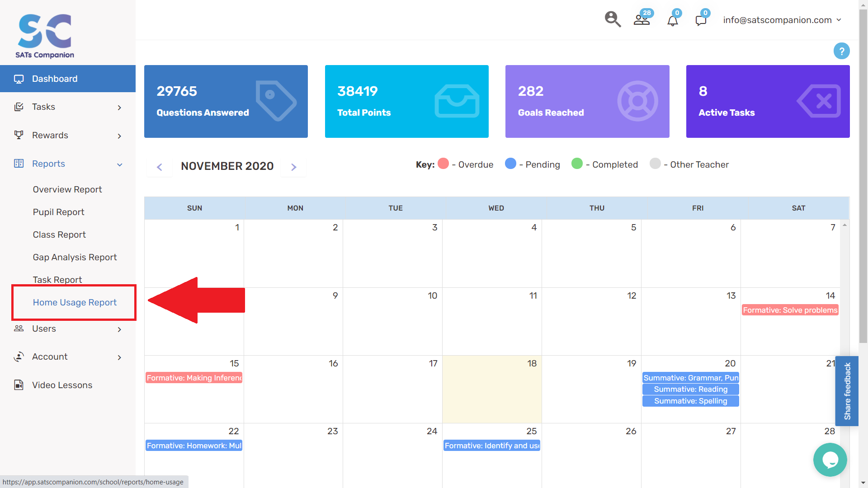Screen dimensions: 868x488
Task: Click the blue Pending key swatch
Action: point(510,164)
